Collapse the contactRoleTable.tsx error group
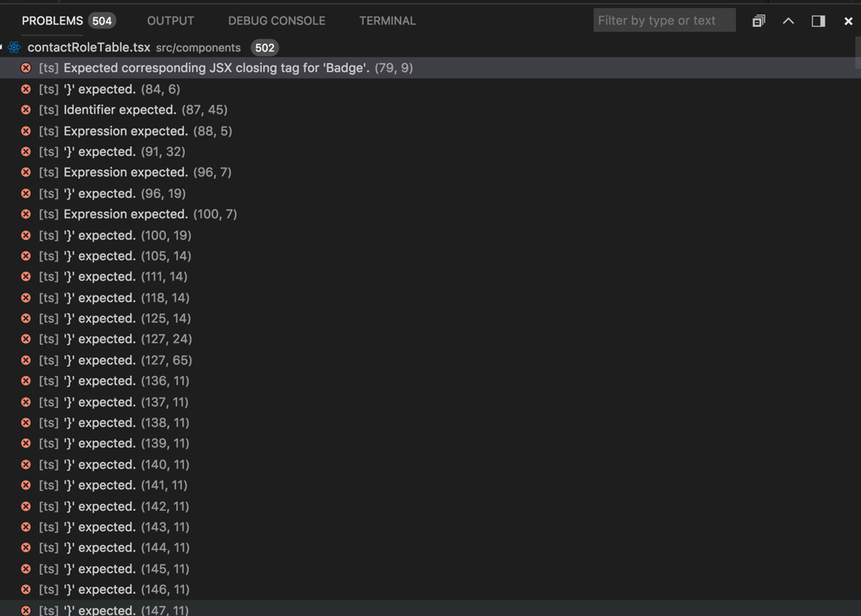Image resolution: width=861 pixels, height=616 pixels. [x=2, y=47]
